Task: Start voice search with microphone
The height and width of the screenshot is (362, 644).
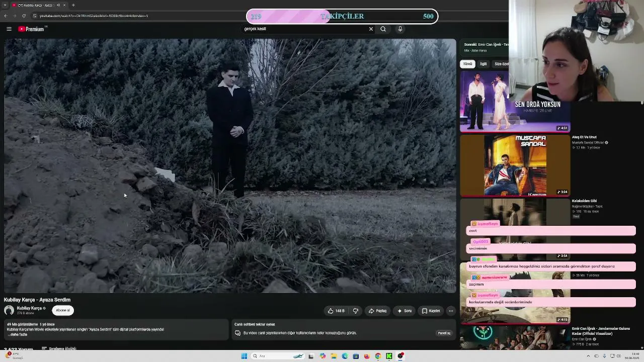Action: tap(400, 29)
